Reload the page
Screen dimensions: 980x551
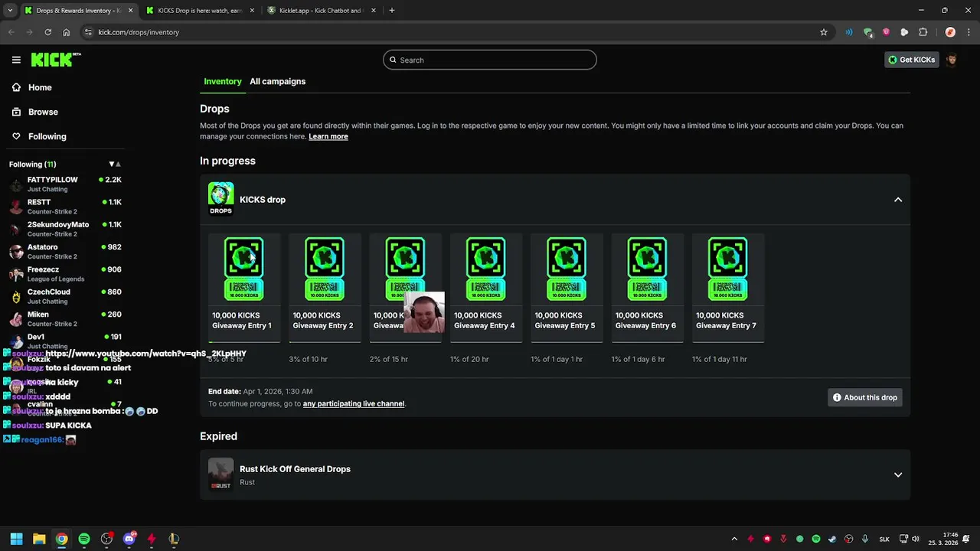click(47, 32)
